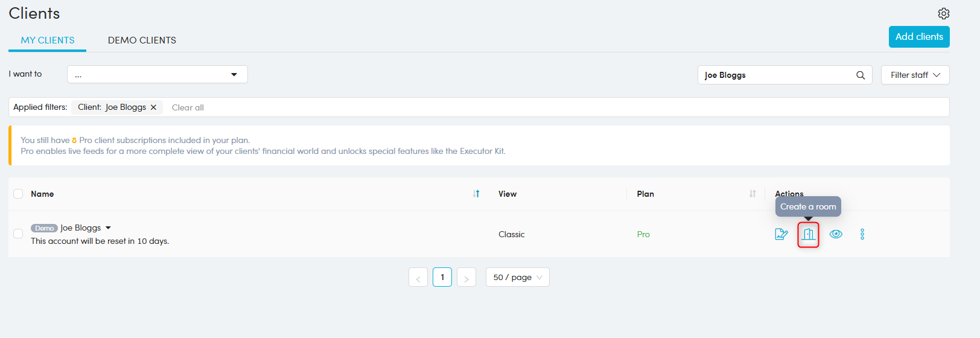Click the edit client chart icon
Screen dimensions: 980x338
point(781,234)
